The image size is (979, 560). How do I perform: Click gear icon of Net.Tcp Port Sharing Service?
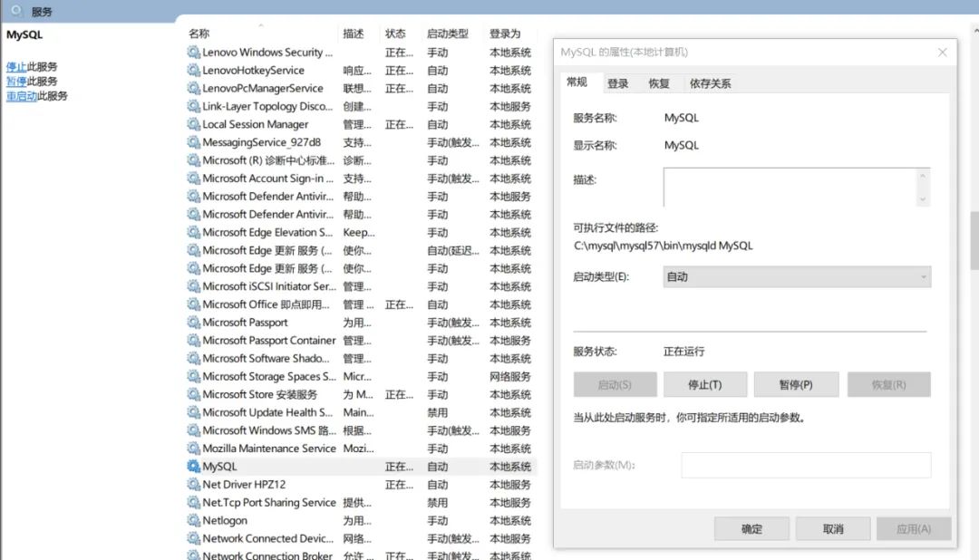coord(194,503)
